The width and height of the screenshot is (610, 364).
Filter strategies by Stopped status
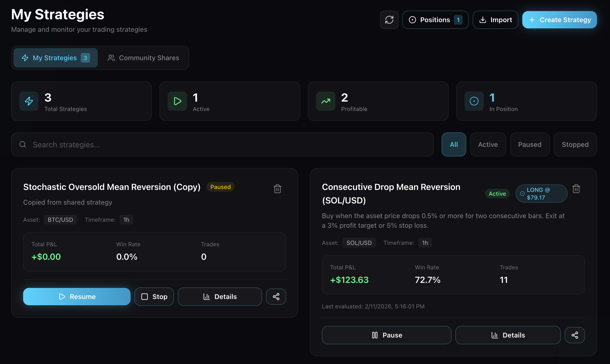coord(575,144)
